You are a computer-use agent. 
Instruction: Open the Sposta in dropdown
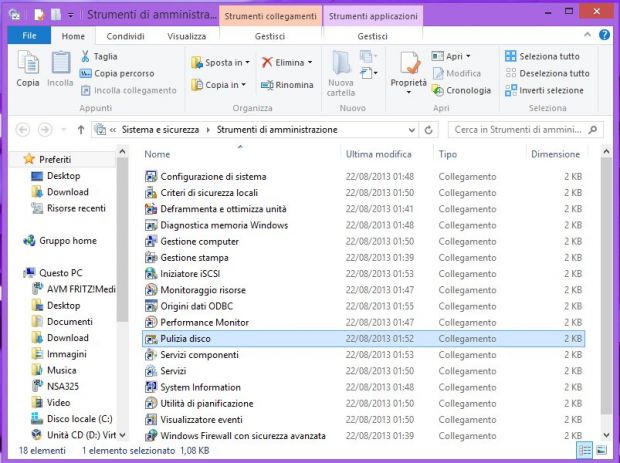[220, 62]
